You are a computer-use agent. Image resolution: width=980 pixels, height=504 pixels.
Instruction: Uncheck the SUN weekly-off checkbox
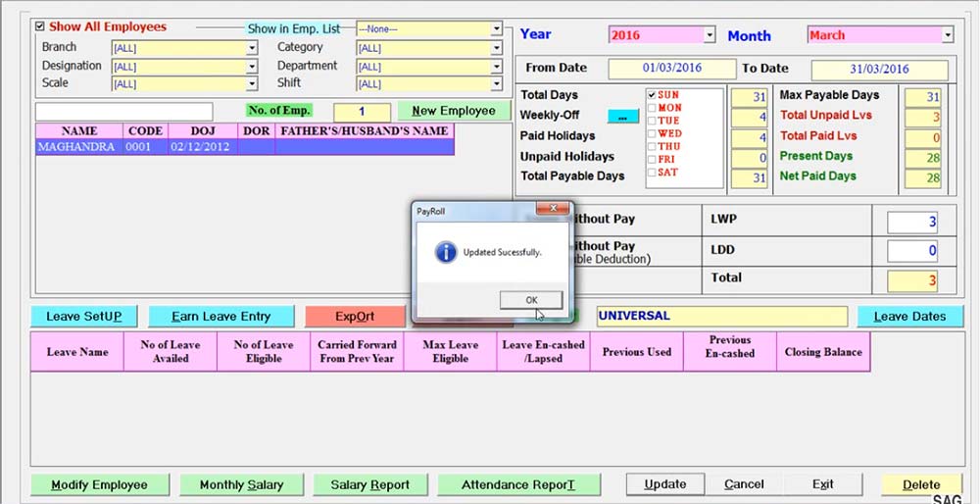(652, 95)
